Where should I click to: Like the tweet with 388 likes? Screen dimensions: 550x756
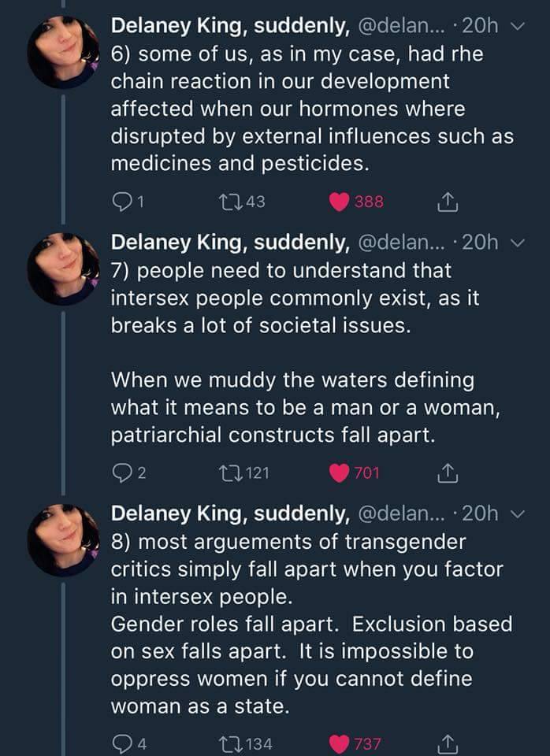click(340, 202)
